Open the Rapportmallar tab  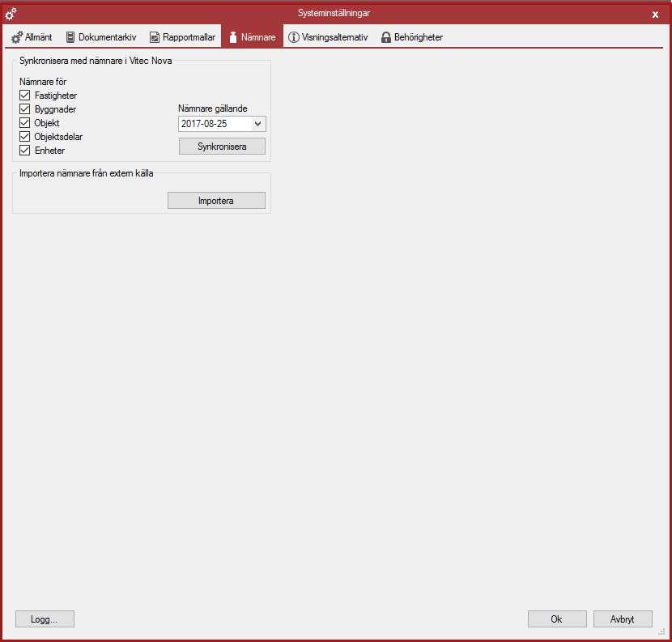[x=182, y=37]
